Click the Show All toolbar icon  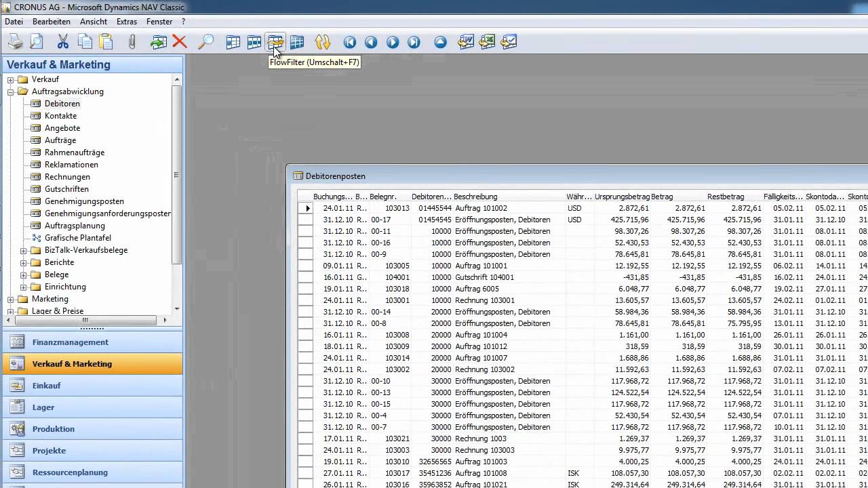click(296, 42)
